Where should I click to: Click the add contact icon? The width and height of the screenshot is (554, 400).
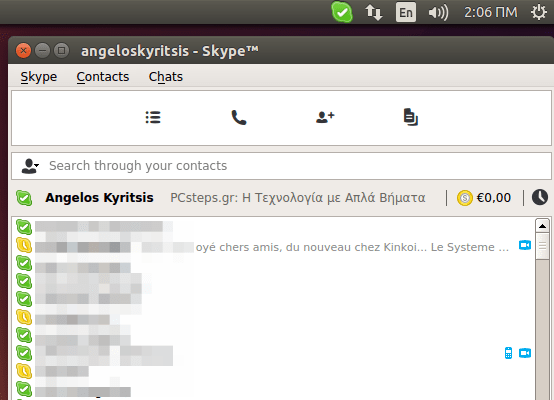click(325, 117)
